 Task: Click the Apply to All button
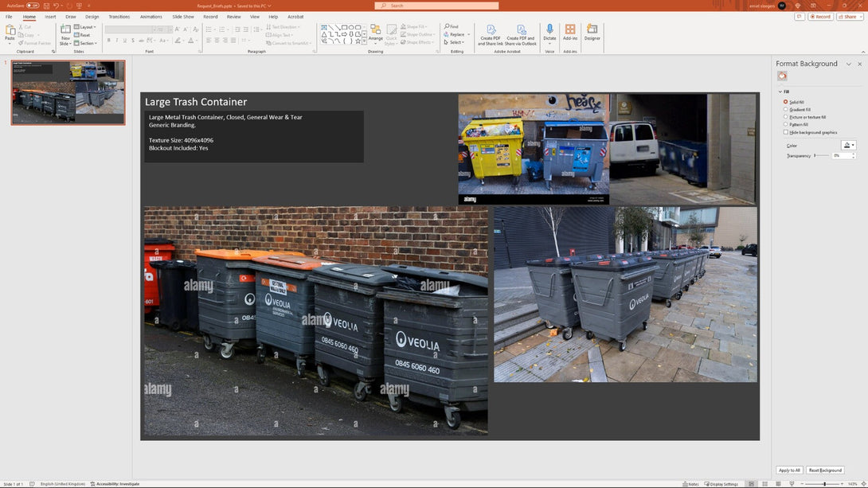click(789, 470)
